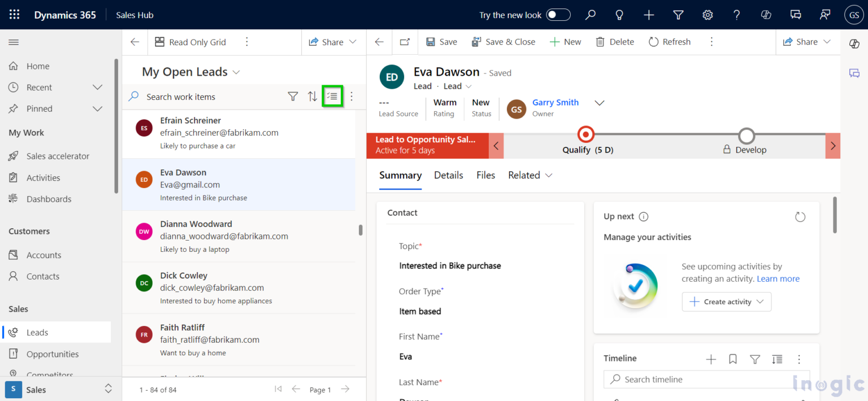The height and width of the screenshot is (401, 868).
Task: Sort the open leads list with arrows icon
Action: coord(313,97)
